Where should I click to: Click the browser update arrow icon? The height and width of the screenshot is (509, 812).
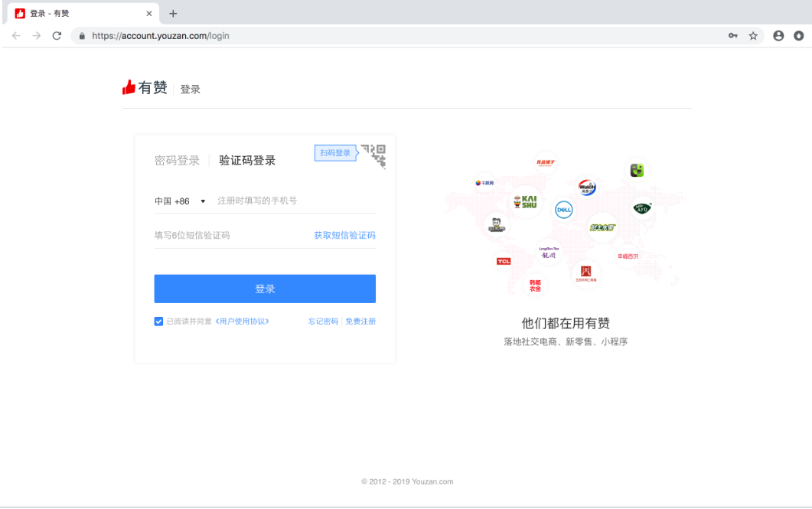tap(798, 36)
